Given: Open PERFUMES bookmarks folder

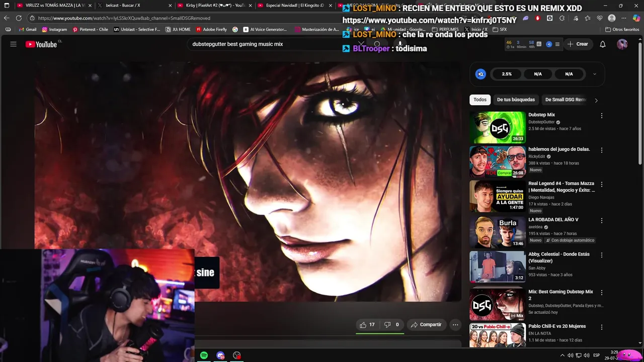Looking at the screenshot, I should click(x=445, y=30).
